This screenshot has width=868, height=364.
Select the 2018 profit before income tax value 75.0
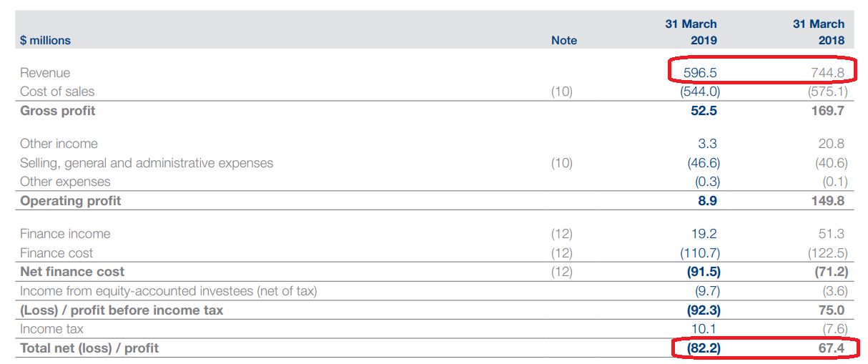[831, 310]
